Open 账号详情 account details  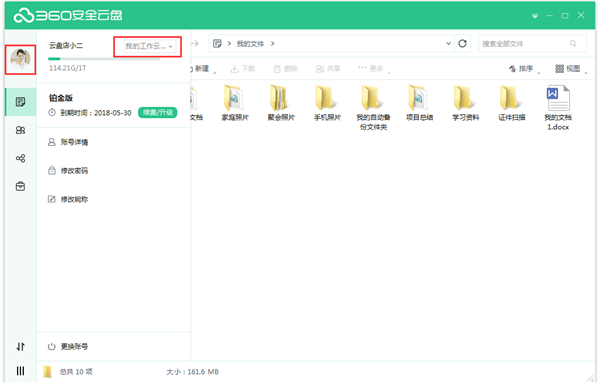tap(68, 142)
